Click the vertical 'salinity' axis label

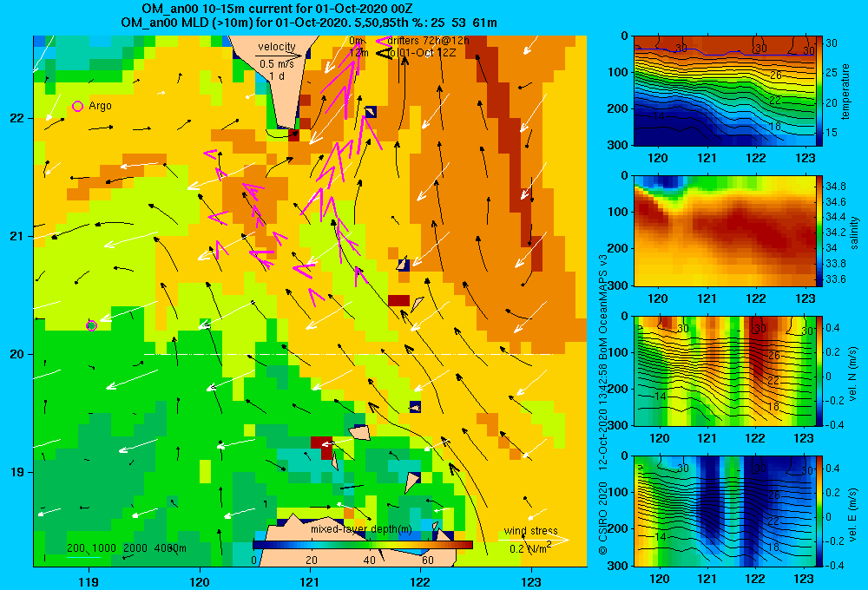point(854,233)
